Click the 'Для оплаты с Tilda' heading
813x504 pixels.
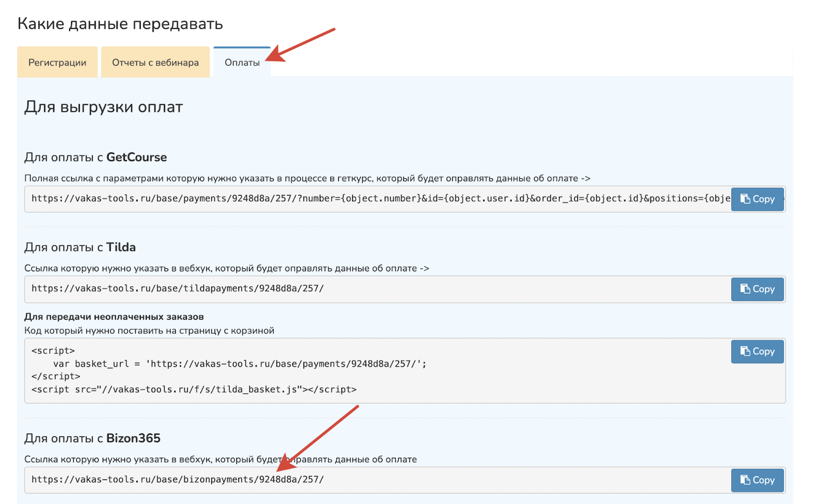point(80,247)
